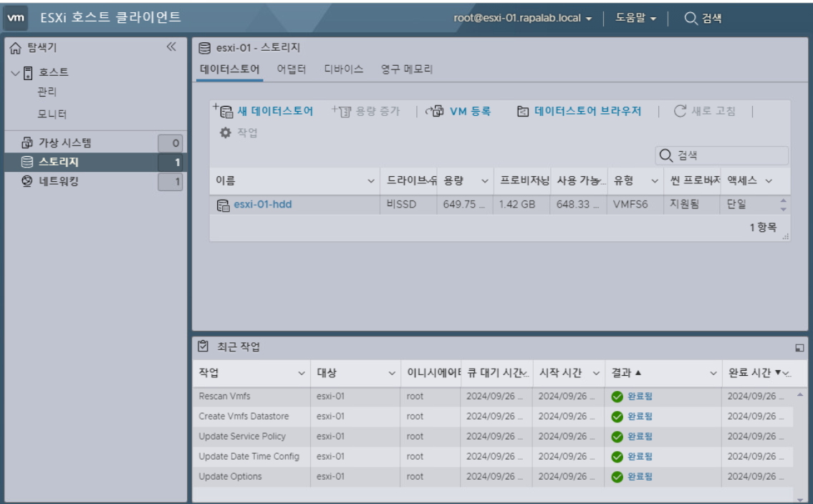
Task: Click the datastore icon beside esxi-01-hdd
Action: (x=223, y=205)
